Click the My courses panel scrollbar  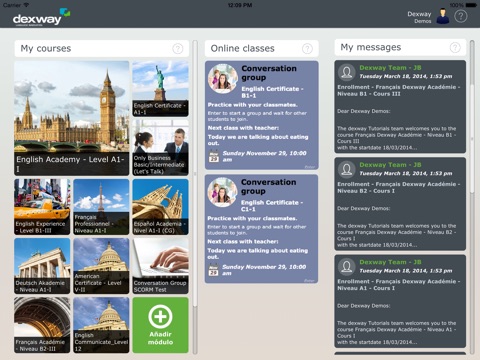tap(195, 197)
